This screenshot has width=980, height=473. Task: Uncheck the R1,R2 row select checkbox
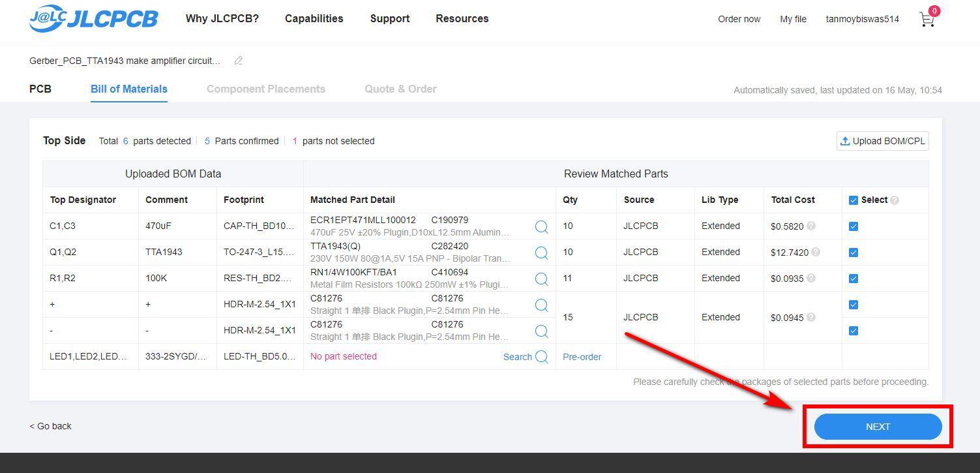tap(854, 279)
